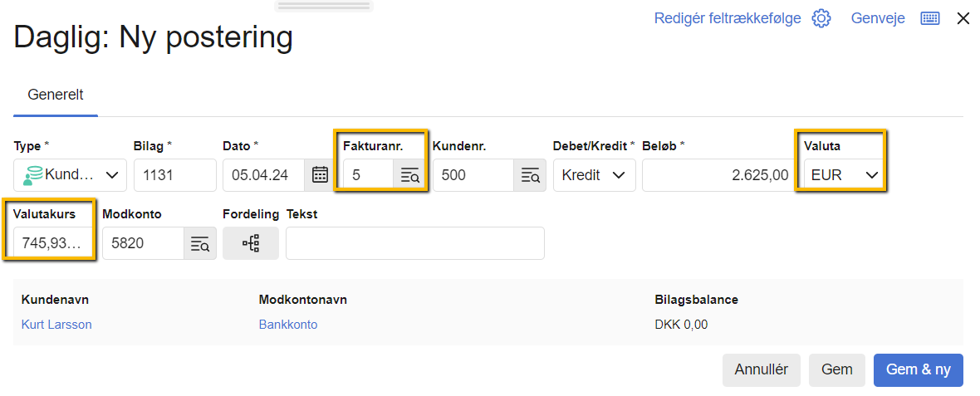Open the Modkonto lookup search icon

click(x=200, y=243)
